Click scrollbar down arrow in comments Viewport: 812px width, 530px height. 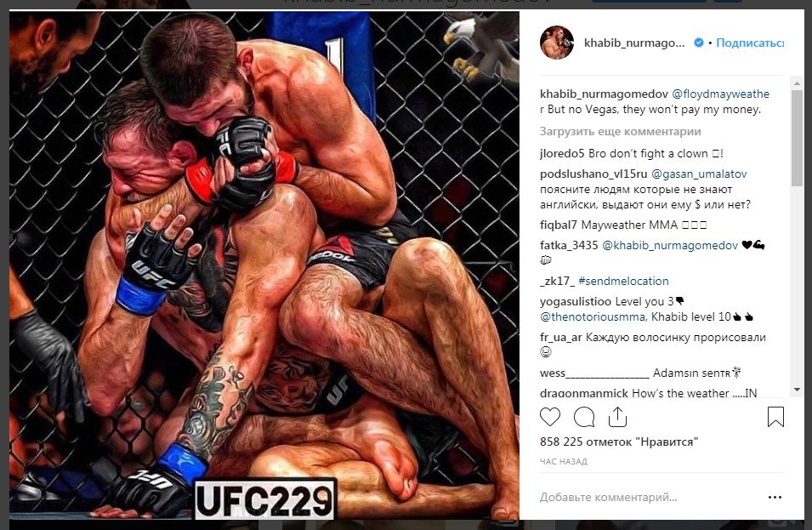(x=797, y=390)
